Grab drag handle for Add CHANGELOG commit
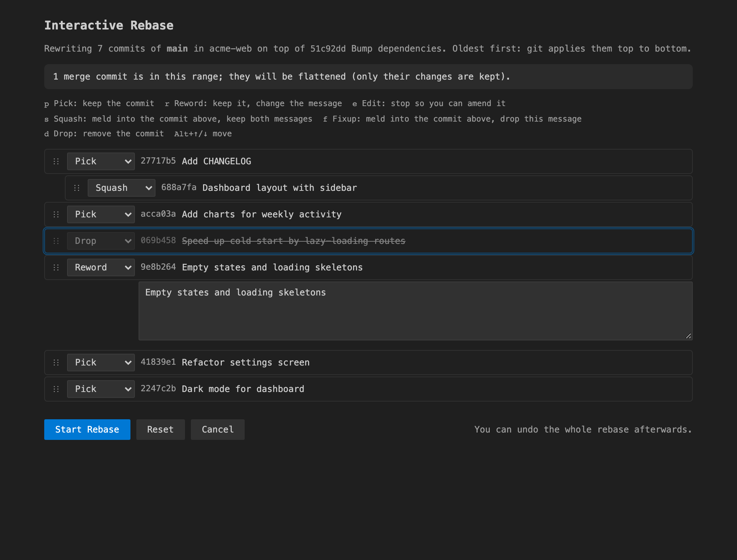Viewport: 737px width, 560px height. (56, 161)
